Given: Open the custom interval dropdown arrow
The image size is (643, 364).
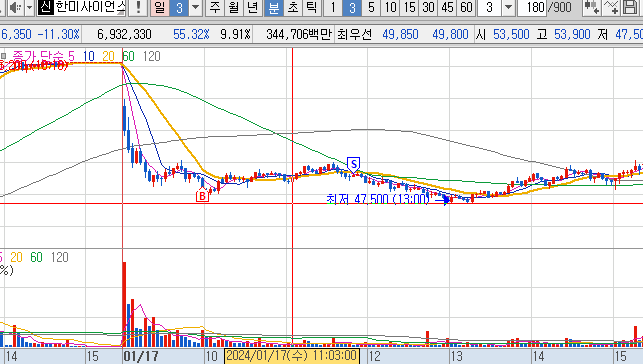Looking at the screenshot, I should click(x=508, y=7).
